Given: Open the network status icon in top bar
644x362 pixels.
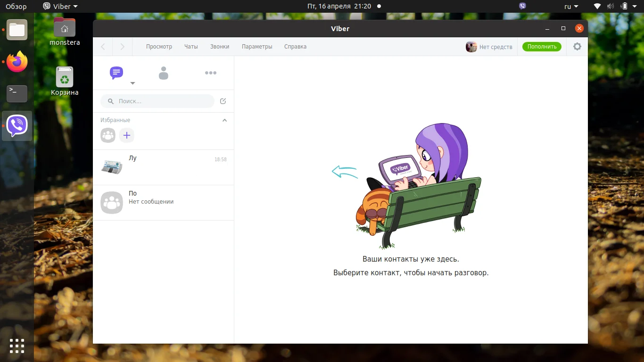Looking at the screenshot, I should pos(597,6).
